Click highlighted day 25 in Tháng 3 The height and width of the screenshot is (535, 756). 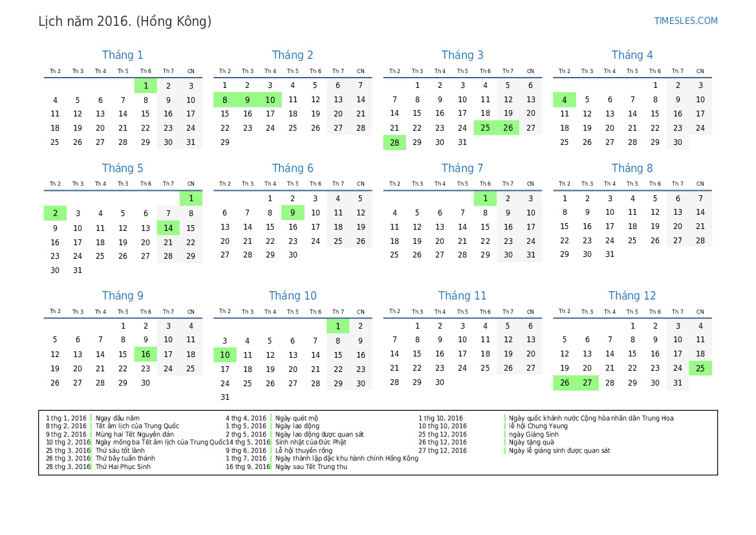pyautogui.click(x=485, y=128)
